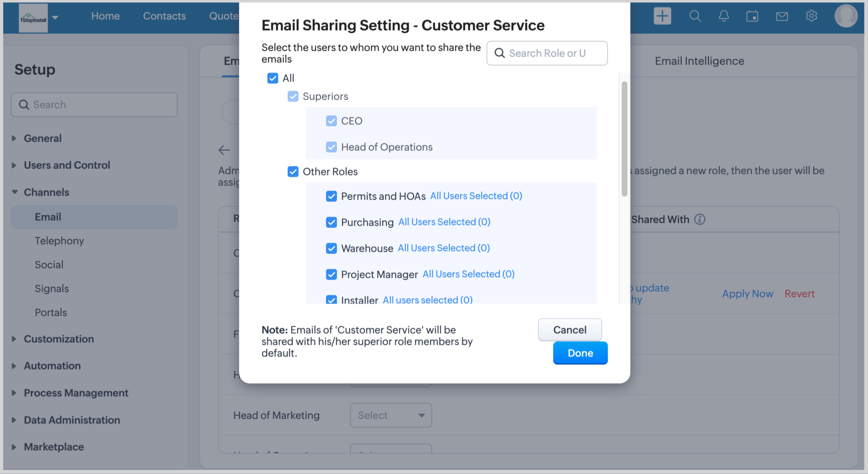This screenshot has height=474, width=868.
Task: Open the Contacts menu item
Action: point(164,16)
